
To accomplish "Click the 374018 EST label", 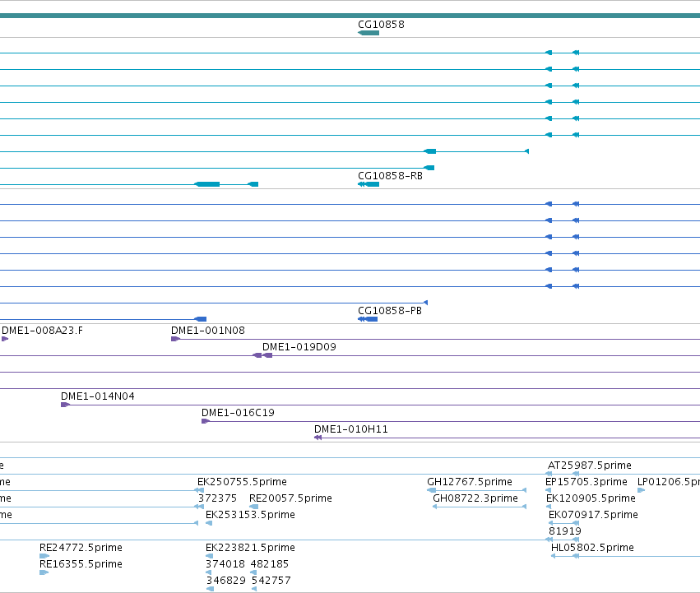I will click(x=225, y=565).
